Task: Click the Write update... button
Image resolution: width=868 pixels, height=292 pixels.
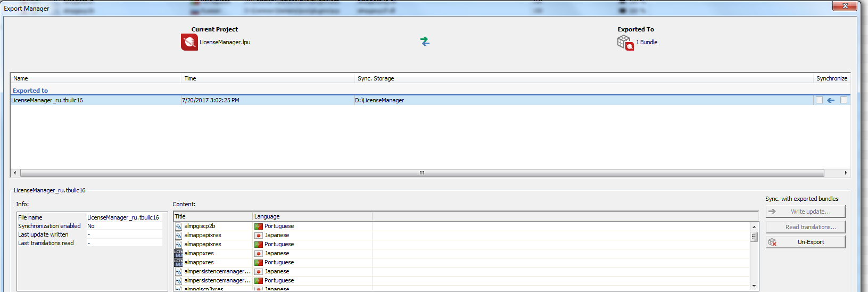Action: pos(805,212)
